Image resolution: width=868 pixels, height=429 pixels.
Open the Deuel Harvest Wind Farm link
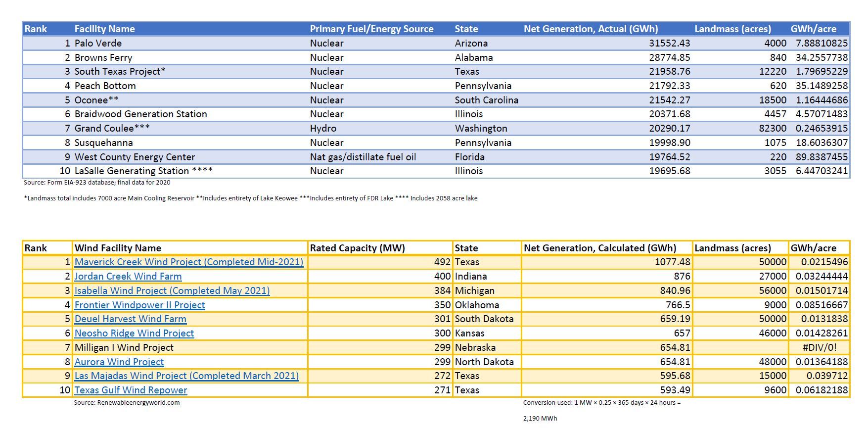(x=130, y=319)
